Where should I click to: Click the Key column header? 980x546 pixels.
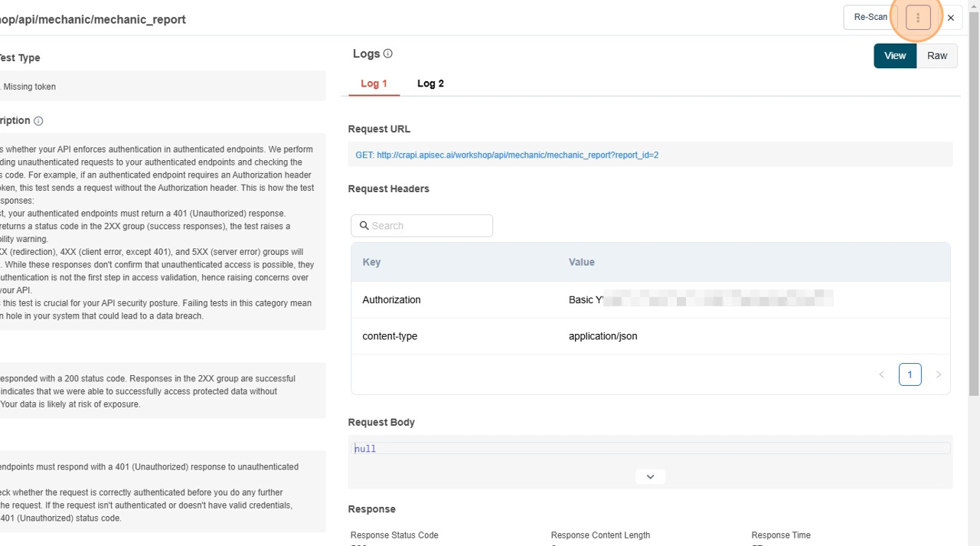coord(371,262)
